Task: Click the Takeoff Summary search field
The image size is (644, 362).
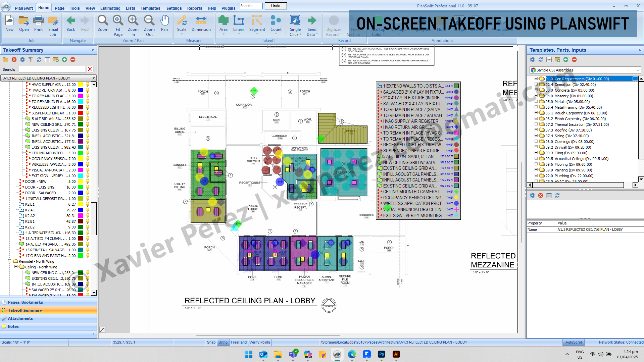Action: click(x=52, y=69)
